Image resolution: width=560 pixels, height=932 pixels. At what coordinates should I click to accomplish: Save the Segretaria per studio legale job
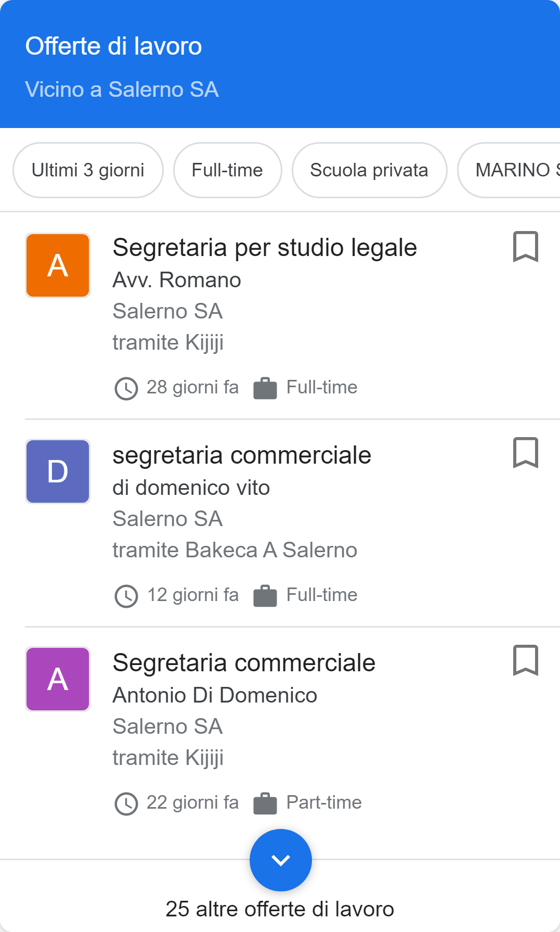click(x=525, y=247)
